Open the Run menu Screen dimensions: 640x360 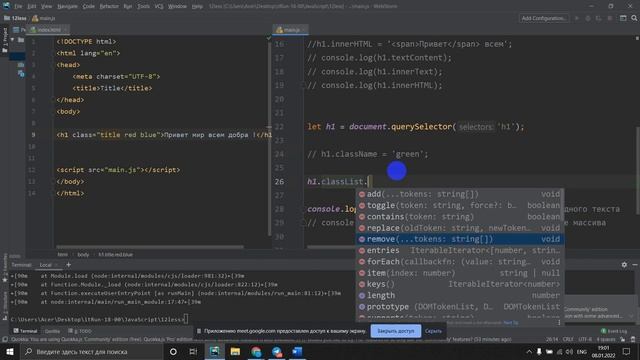coord(128,6)
